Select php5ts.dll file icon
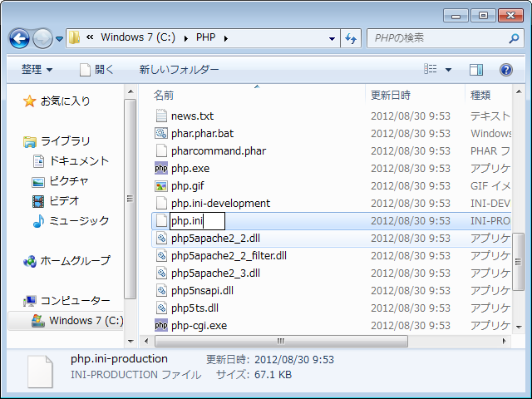The height and width of the screenshot is (399, 532). coord(161,308)
